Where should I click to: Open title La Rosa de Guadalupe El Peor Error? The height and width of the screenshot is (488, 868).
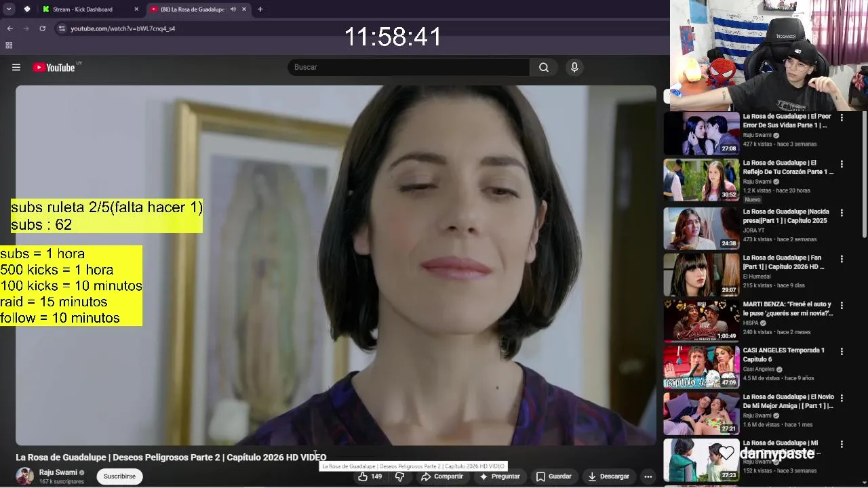pos(787,121)
